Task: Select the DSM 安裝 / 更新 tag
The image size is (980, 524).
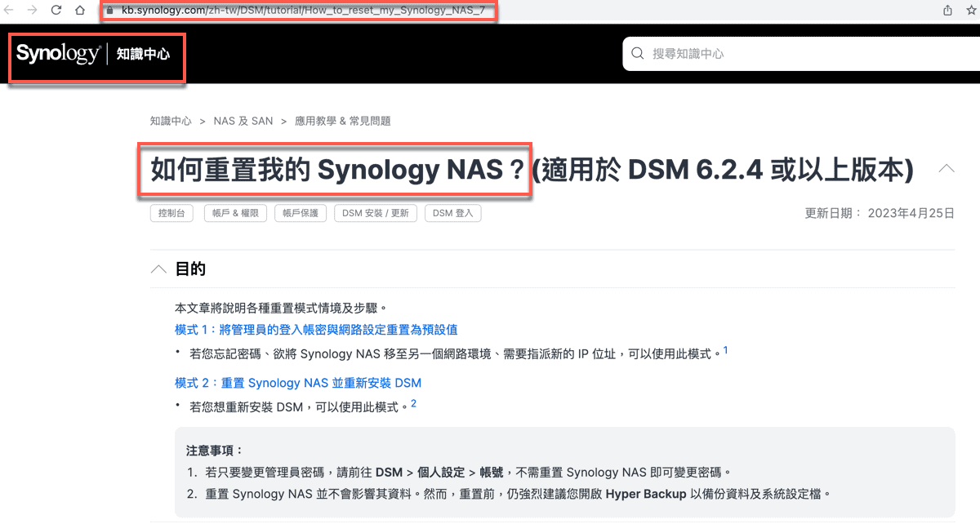Action: (376, 213)
